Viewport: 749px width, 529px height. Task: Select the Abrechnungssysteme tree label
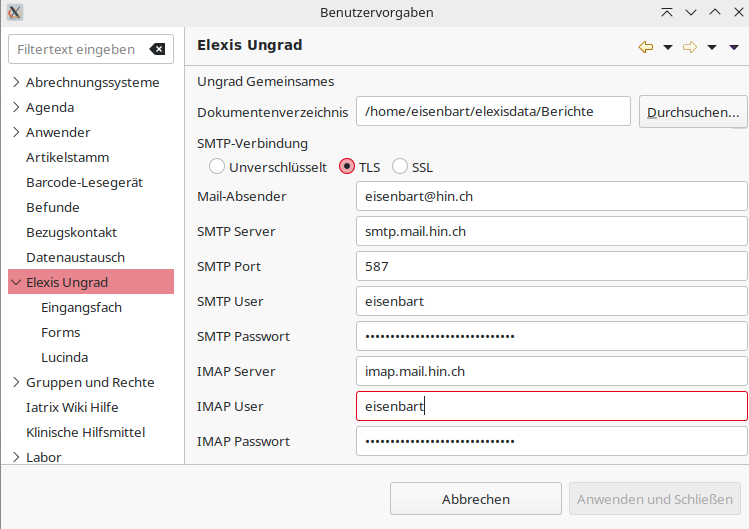tap(93, 82)
